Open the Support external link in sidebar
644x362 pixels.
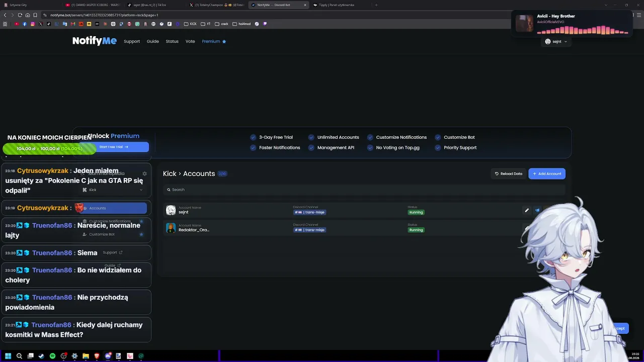113,252
